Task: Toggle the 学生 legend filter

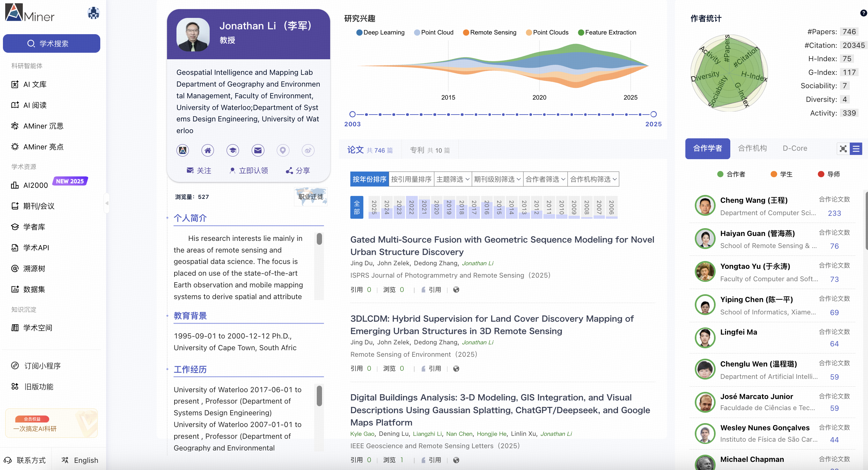Action: click(781, 174)
